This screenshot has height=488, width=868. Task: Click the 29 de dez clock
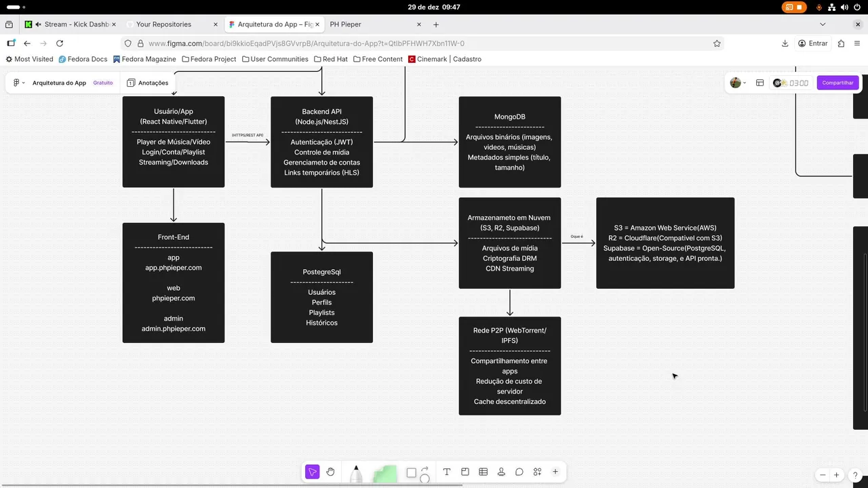(x=434, y=7)
